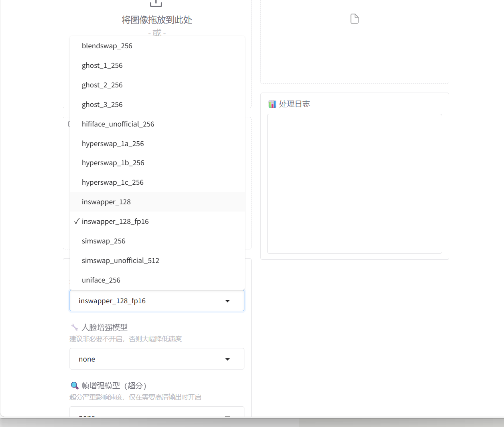
Task: Click inside the 处理日志 log text box
Action: click(x=354, y=184)
